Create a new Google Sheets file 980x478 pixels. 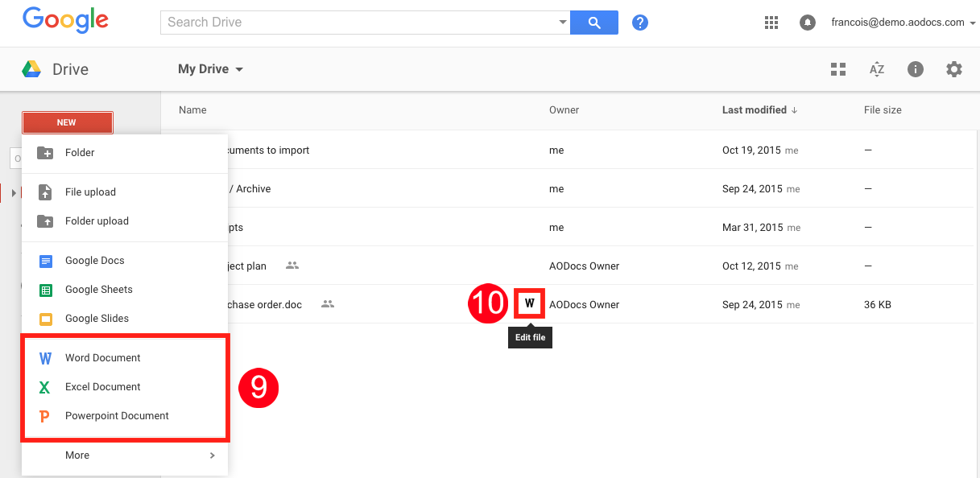[x=125, y=290]
